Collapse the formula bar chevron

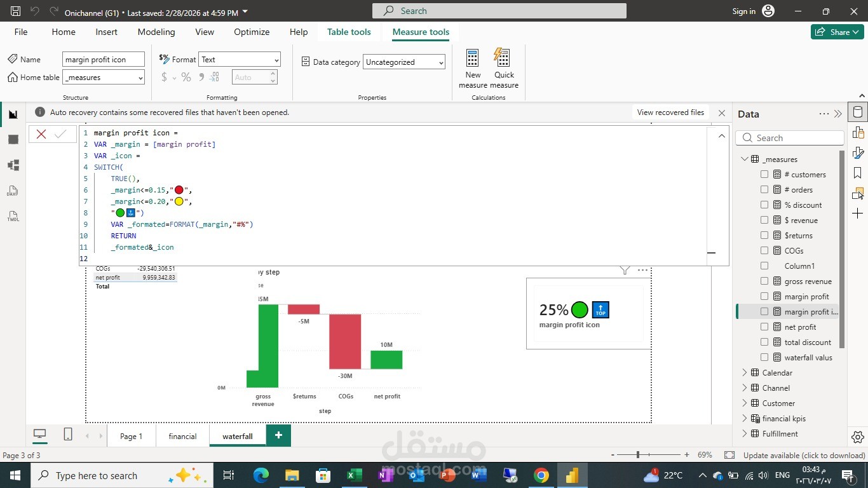[721, 135]
